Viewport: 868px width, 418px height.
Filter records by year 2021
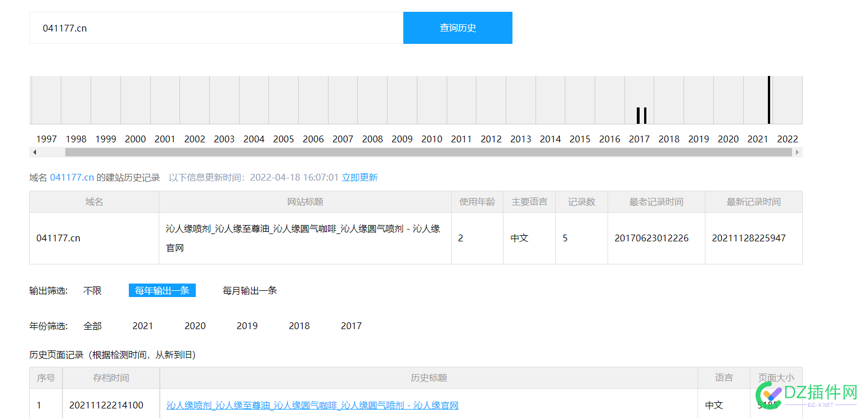tap(143, 326)
